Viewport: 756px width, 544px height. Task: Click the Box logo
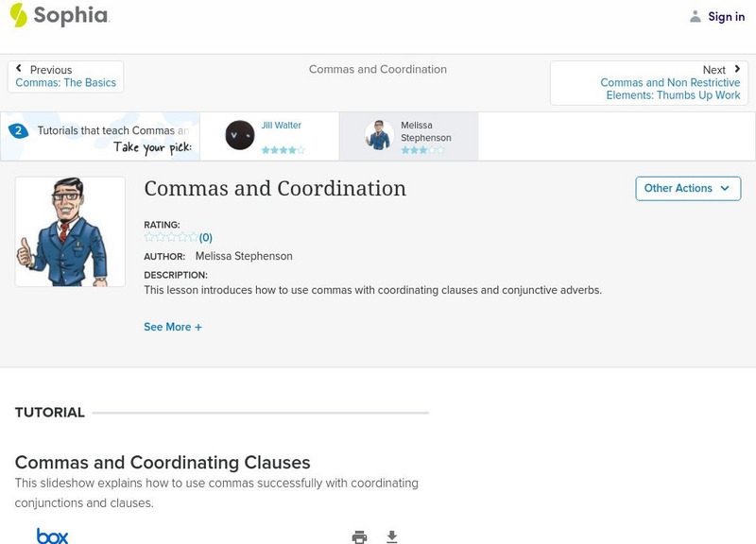52,535
